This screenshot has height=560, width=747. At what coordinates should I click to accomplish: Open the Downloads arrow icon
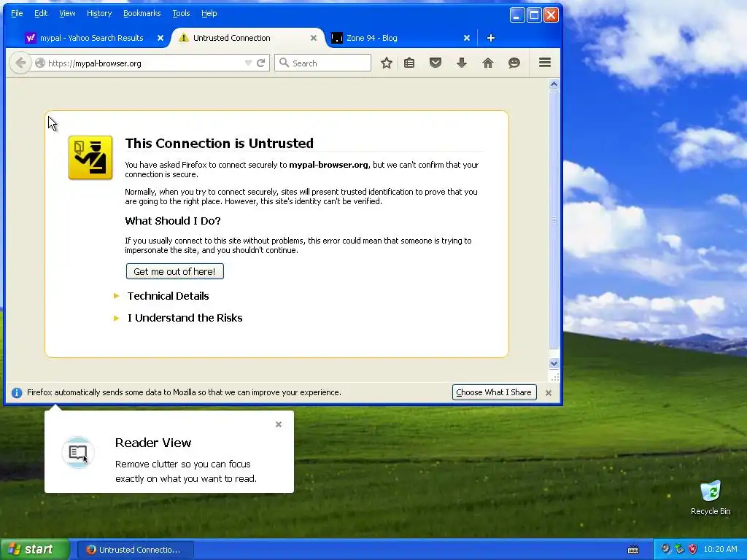coord(462,63)
